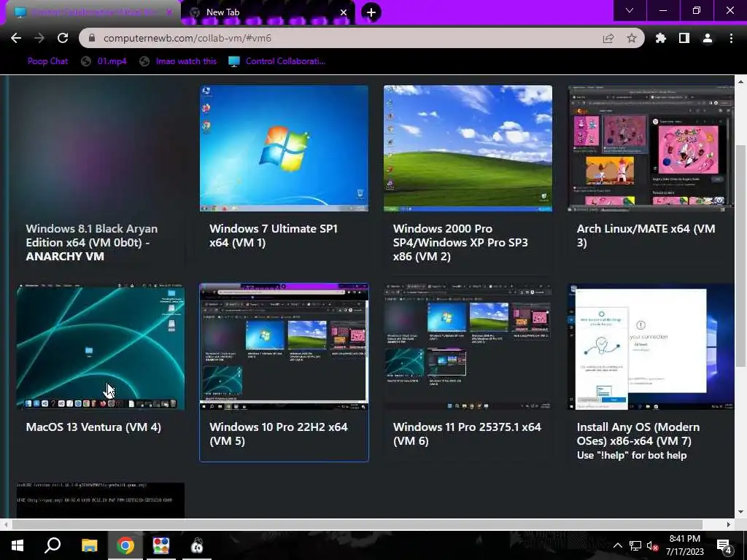The image size is (747, 560).
Task: Click Windows 10 Pro 22H2 x64 (VM 5) title
Action: click(278, 433)
